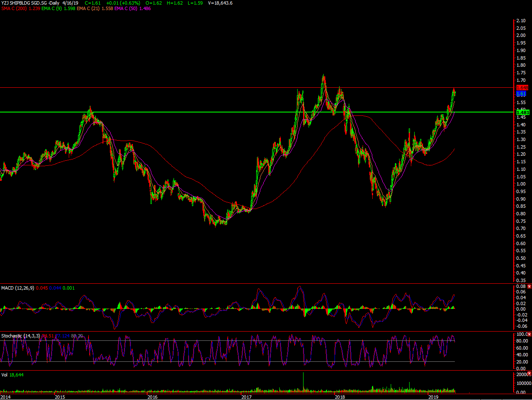The image size is (532, 400).
Task: Click the 2018 year label on time axis
Action: click(x=340, y=397)
